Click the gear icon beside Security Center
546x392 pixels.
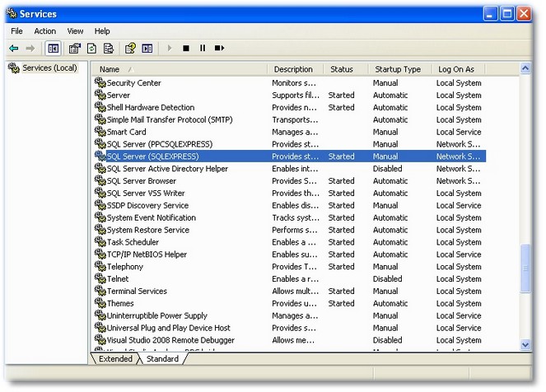[100, 83]
